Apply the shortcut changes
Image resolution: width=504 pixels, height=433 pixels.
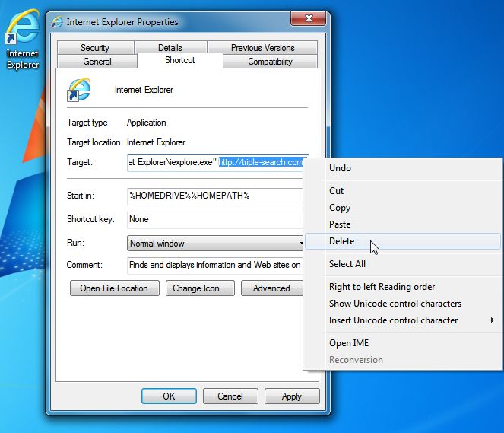pos(292,396)
